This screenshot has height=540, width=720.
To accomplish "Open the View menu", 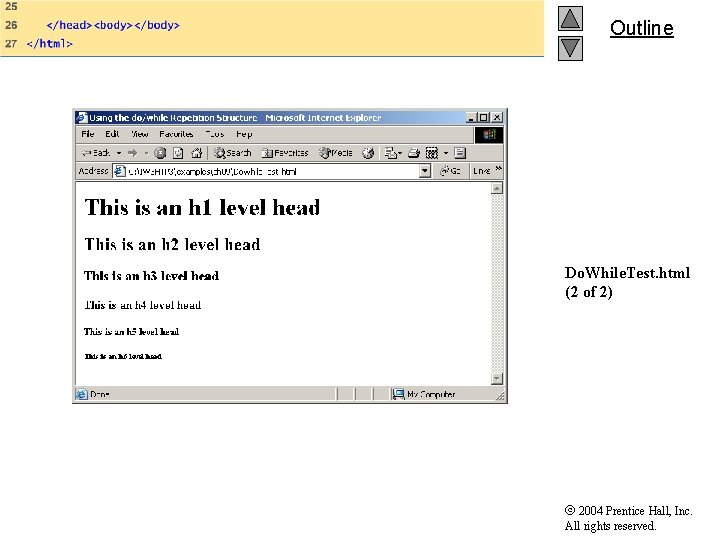I will pos(140,134).
